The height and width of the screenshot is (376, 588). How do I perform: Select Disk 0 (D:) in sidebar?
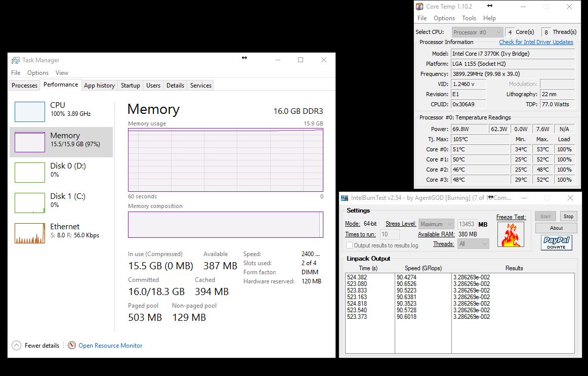[61, 173]
